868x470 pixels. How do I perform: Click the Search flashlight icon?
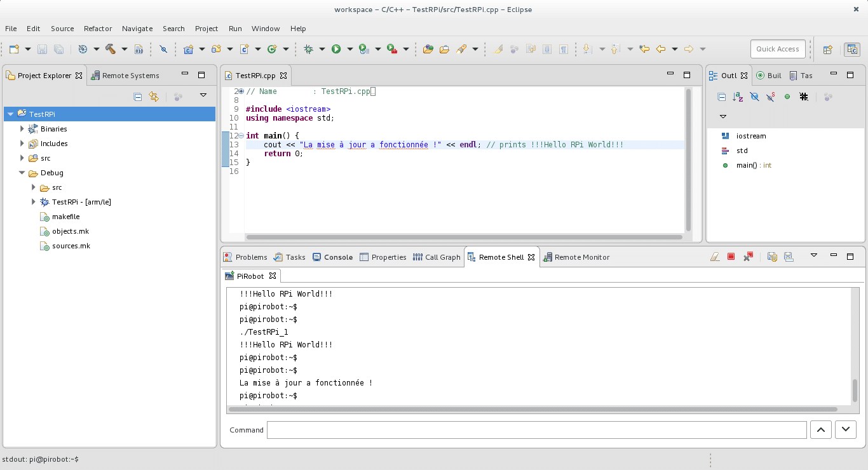tap(461, 49)
